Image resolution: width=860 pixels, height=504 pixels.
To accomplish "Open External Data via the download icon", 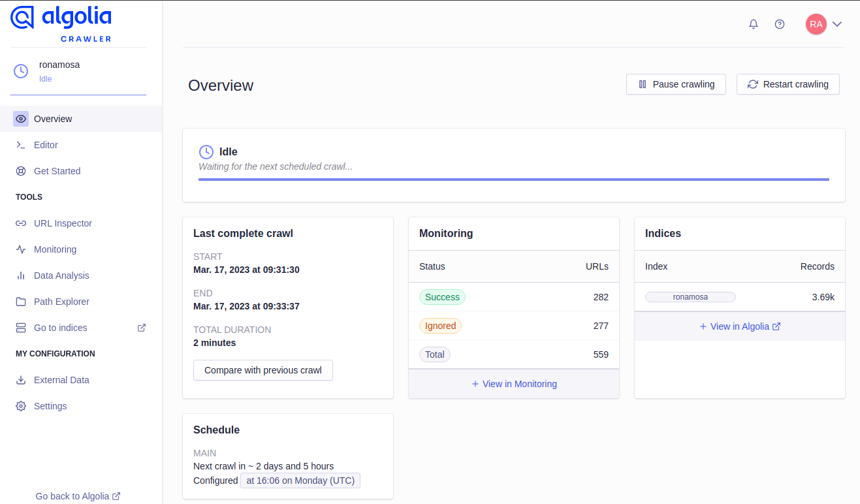I will (x=20, y=380).
